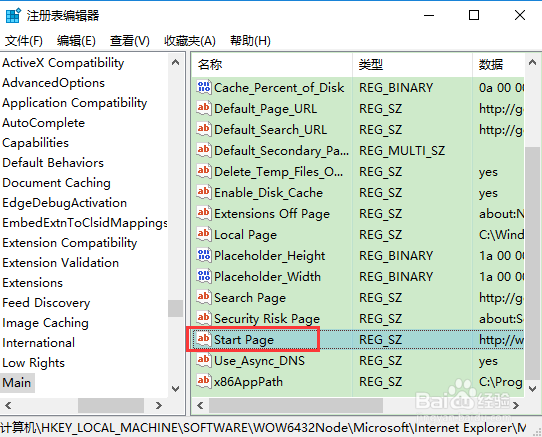The image size is (542, 437).
Task: Click tree pane scroll up arrow
Action: point(176,63)
